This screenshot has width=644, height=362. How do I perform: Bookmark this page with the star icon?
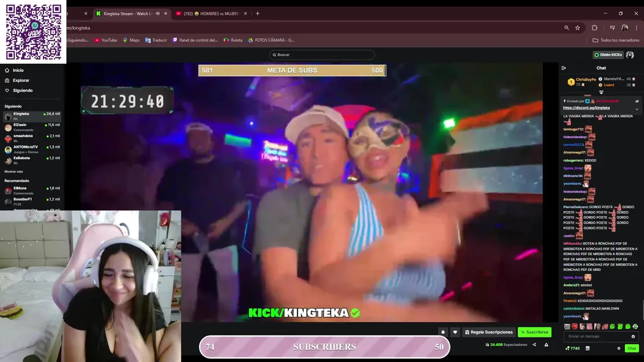point(578,28)
